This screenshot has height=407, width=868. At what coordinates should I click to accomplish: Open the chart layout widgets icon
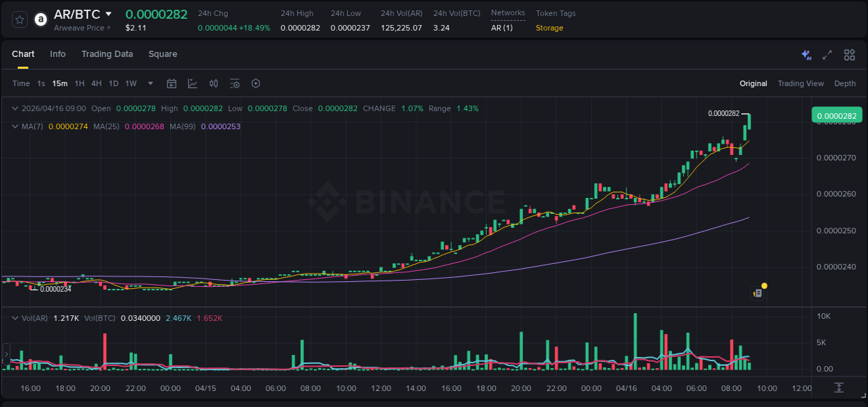point(849,54)
